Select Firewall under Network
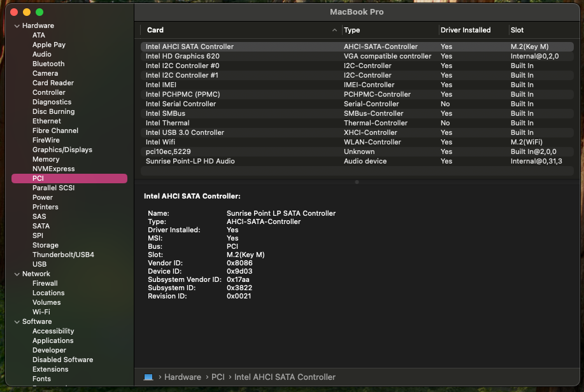584x392 pixels. click(45, 283)
